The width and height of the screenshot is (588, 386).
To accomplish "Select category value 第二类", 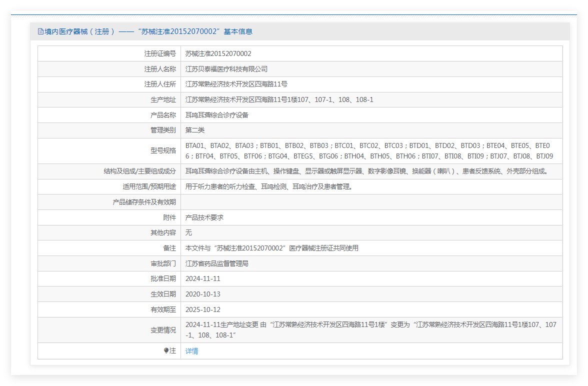I will click(x=195, y=130).
